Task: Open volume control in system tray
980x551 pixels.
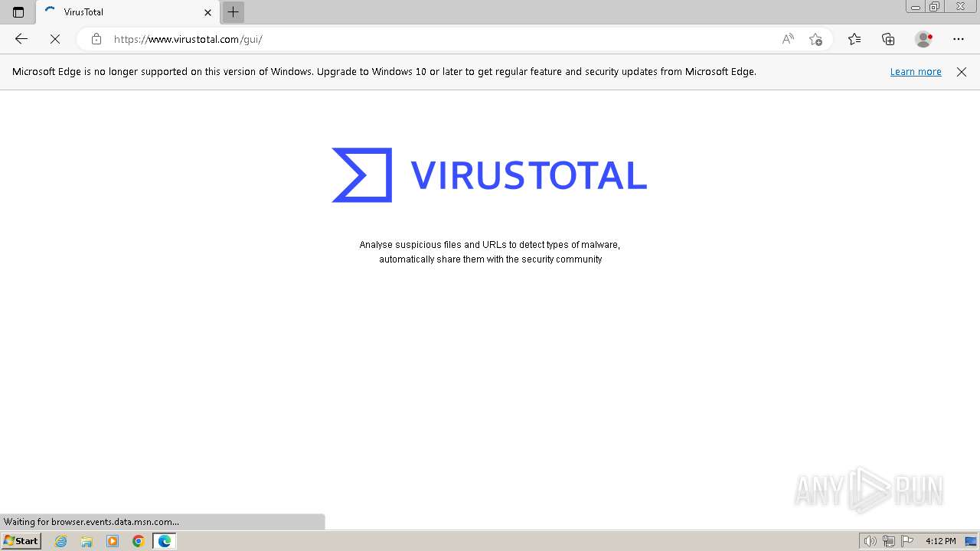Action: [x=870, y=541]
